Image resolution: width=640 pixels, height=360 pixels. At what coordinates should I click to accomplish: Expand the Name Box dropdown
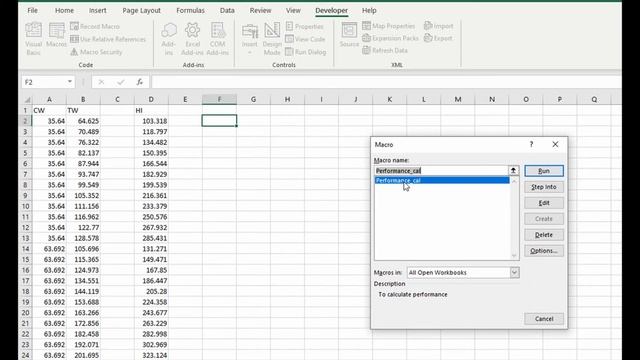(70, 82)
